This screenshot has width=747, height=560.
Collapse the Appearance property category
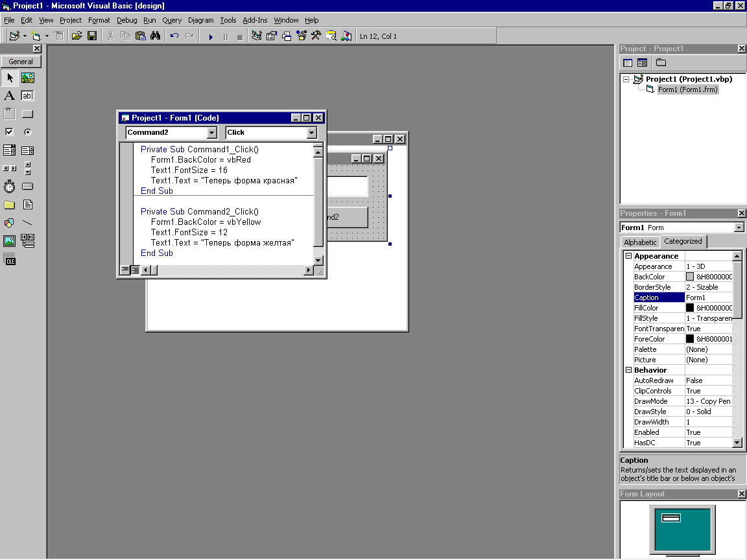pyautogui.click(x=628, y=256)
